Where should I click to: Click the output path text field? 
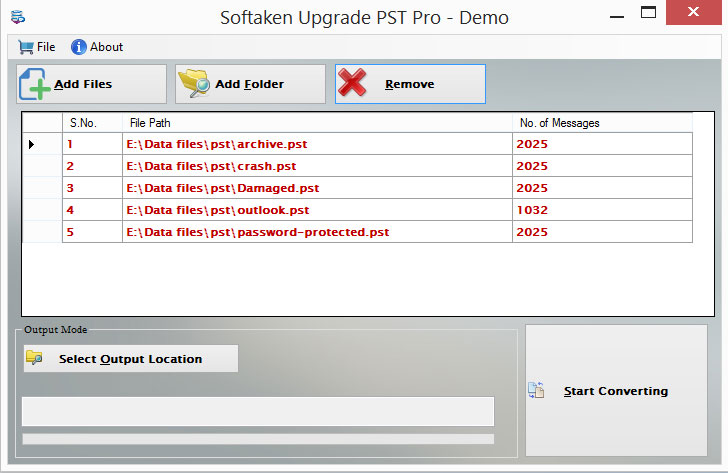coord(258,411)
